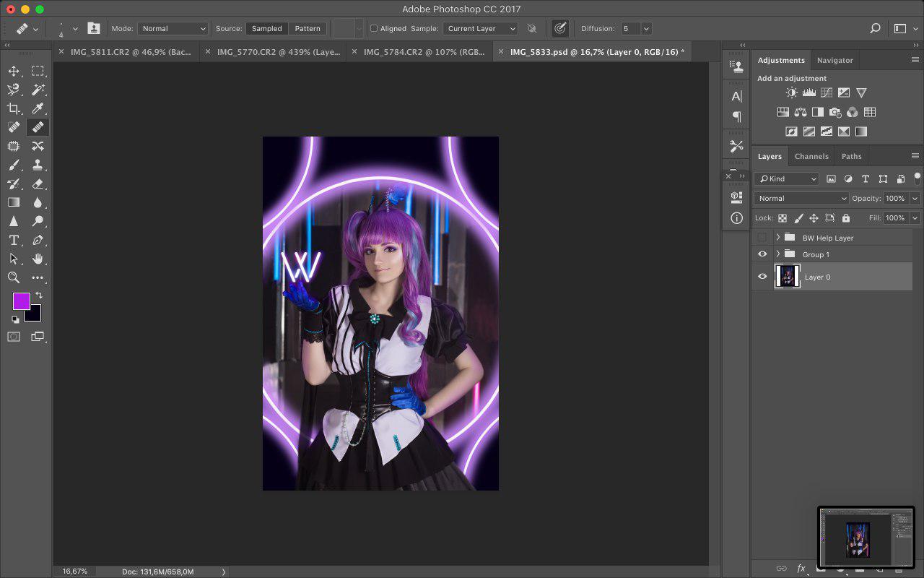This screenshot has height=578, width=924.
Task: Expand the BW Help Layer group
Action: click(777, 238)
